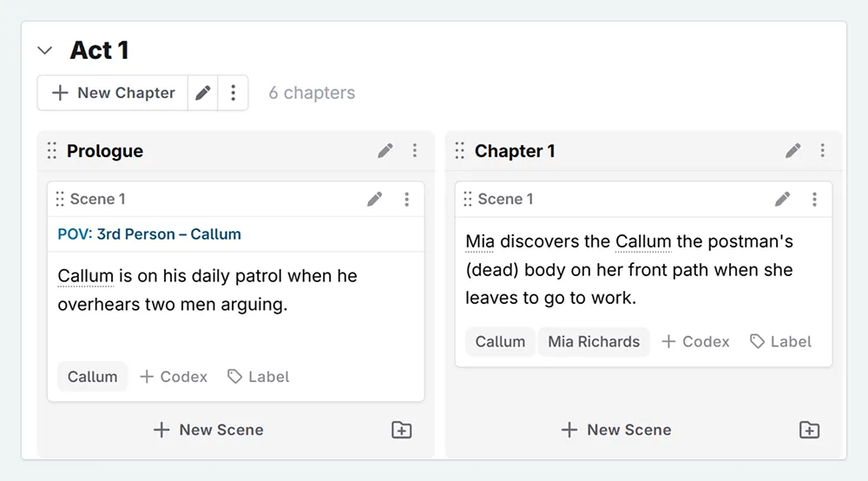Add a New Scene under Prologue
Viewport: 868px width, 481px height.
pyautogui.click(x=208, y=430)
